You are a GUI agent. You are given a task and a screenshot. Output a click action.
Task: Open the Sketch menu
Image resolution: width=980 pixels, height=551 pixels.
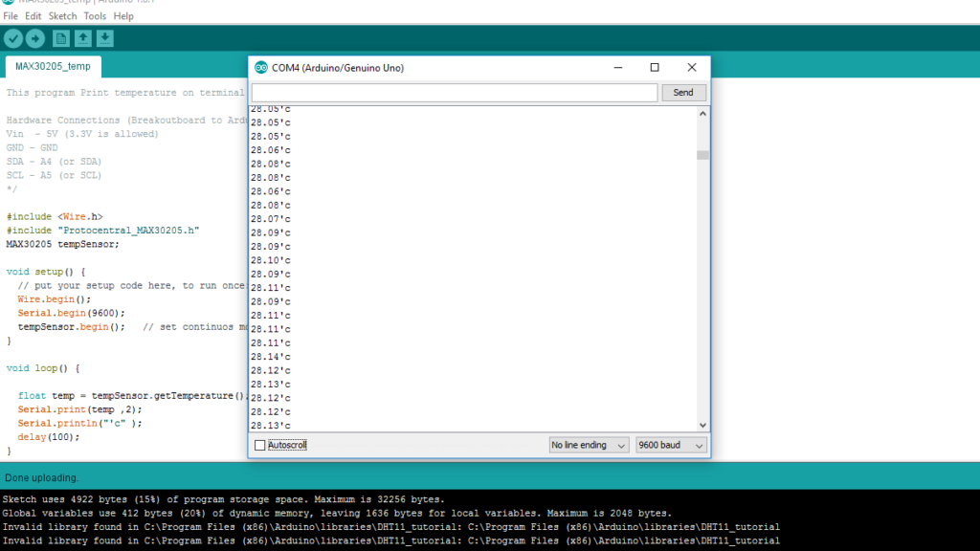[62, 16]
